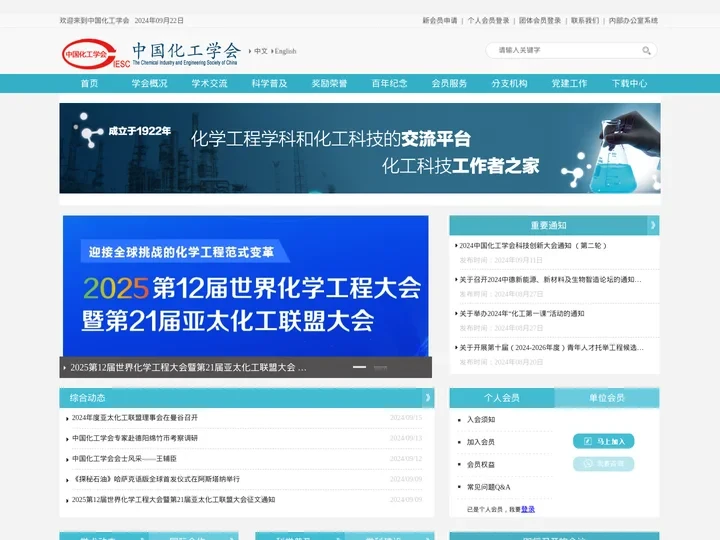Open 联系我们 link
This screenshot has width=720, height=540.
coord(585,21)
